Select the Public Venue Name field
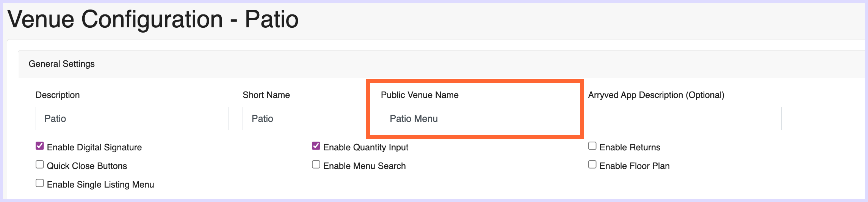868x202 pixels. [478, 118]
